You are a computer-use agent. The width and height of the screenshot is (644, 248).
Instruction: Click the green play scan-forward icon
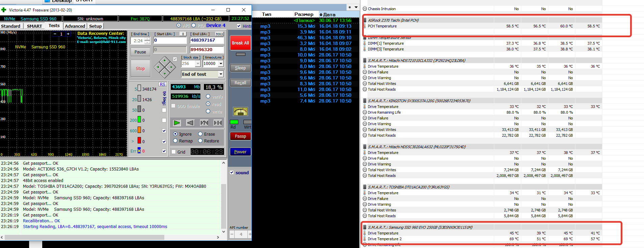[177, 123]
